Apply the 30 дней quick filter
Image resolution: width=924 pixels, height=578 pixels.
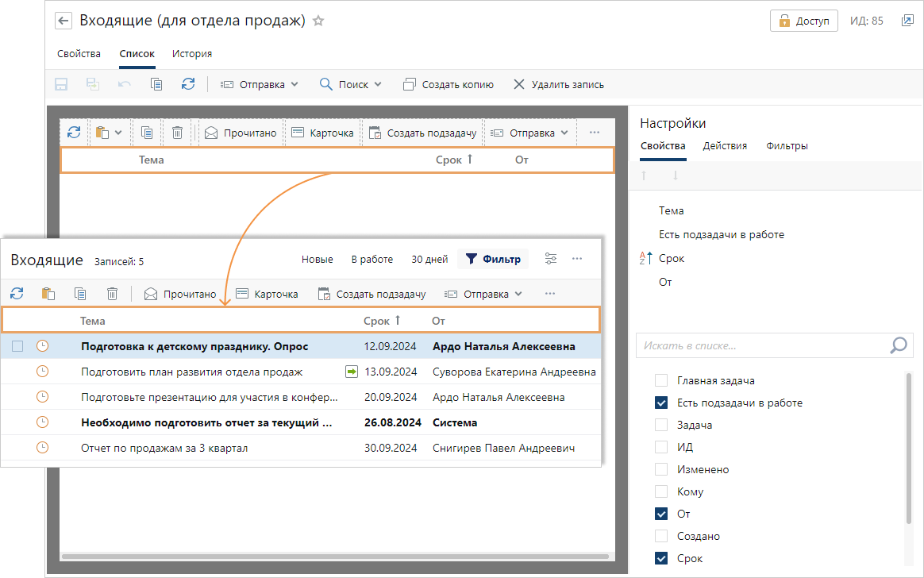(429, 260)
